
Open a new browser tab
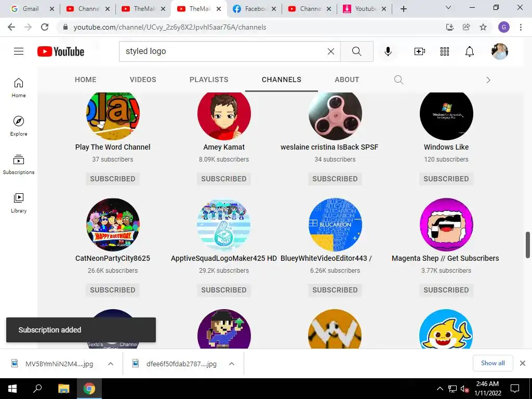click(403, 9)
